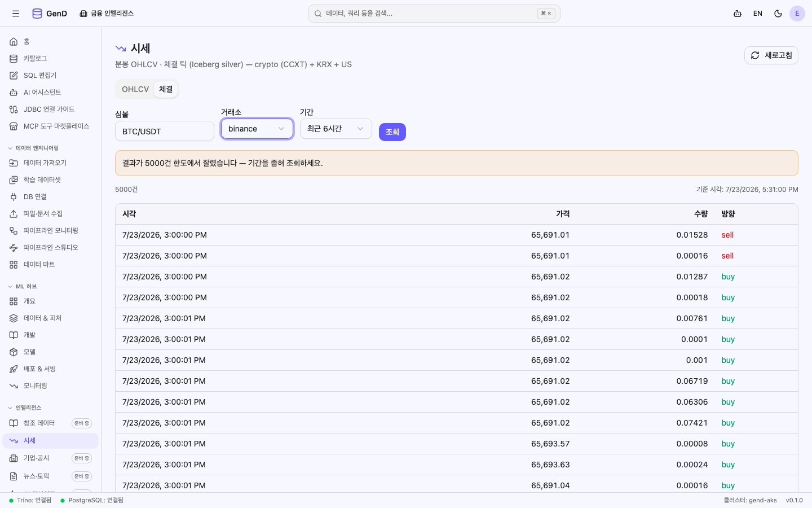Image resolution: width=812 pixels, height=508 pixels.
Task: Open the SQL 편집기 editor icon
Action: click(14, 76)
